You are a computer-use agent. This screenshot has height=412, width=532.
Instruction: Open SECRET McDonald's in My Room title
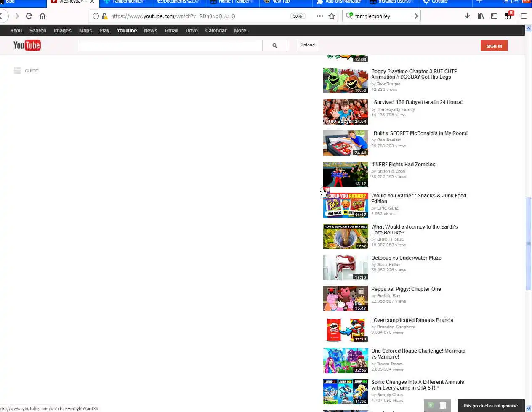(x=419, y=133)
